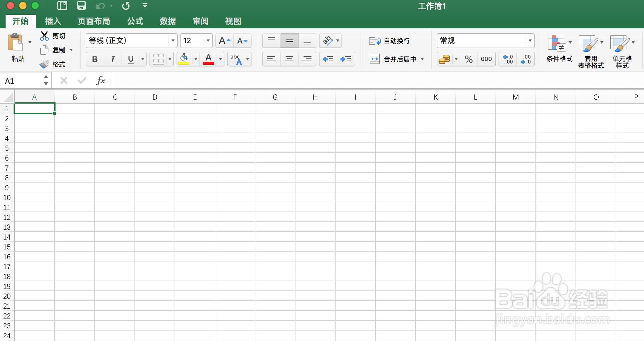
Task: Expand the number format 常规 dropdown
Action: [x=530, y=41]
